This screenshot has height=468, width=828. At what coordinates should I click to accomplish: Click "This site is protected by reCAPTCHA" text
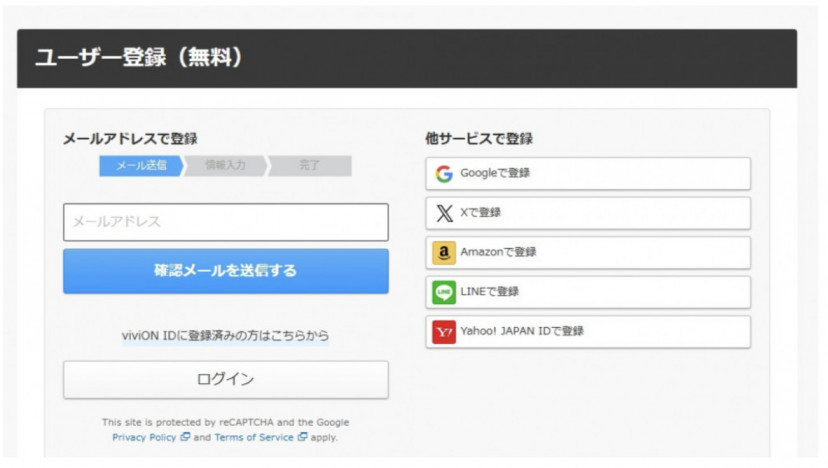[187, 422]
